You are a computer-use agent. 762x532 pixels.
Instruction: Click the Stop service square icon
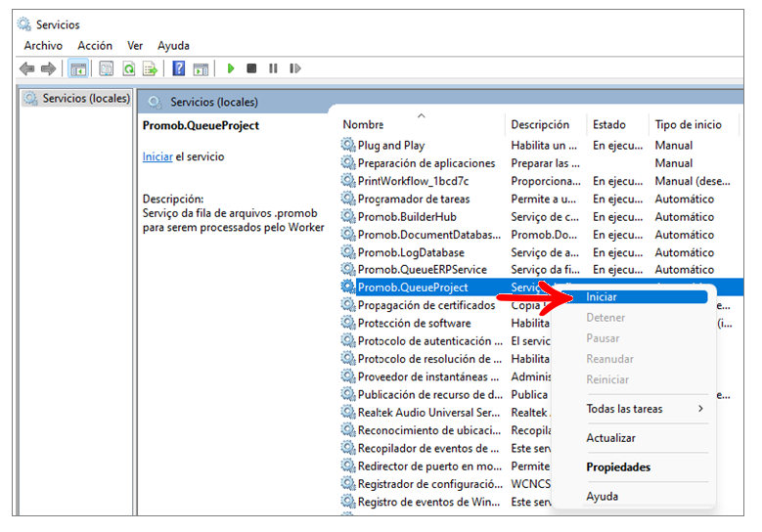pos(251,68)
